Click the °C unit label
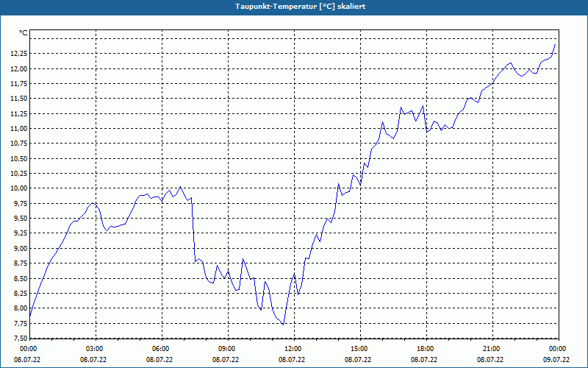The height and width of the screenshot is (368, 588). tap(24, 33)
